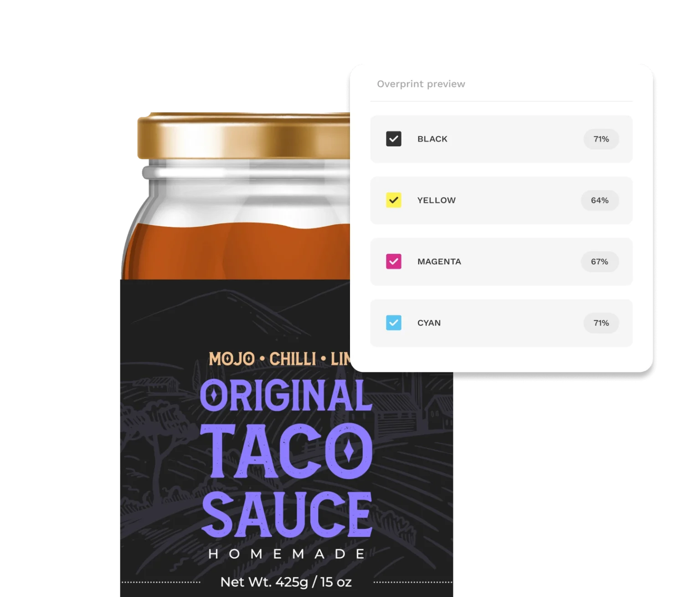Click the Yellow 64% percentage badge

pyautogui.click(x=600, y=201)
